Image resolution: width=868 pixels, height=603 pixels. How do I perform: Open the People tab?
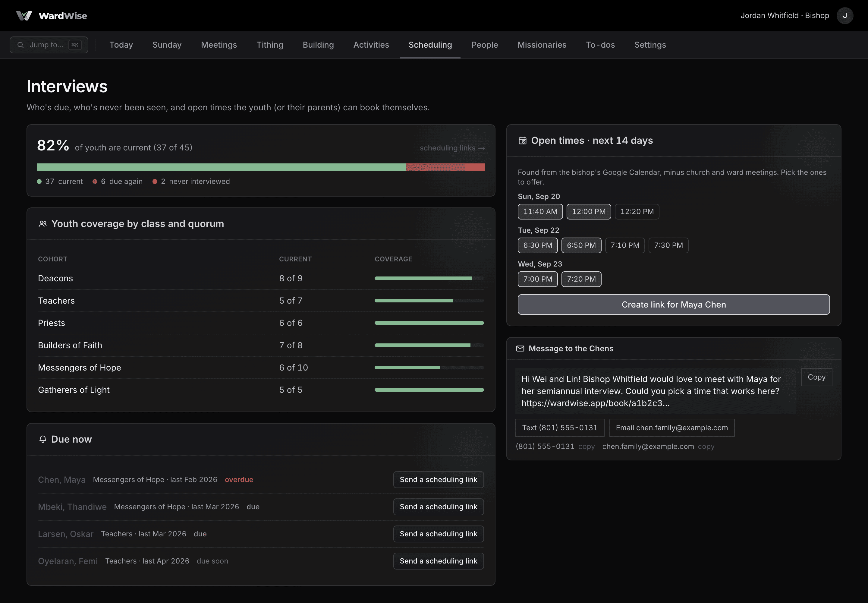pos(485,45)
